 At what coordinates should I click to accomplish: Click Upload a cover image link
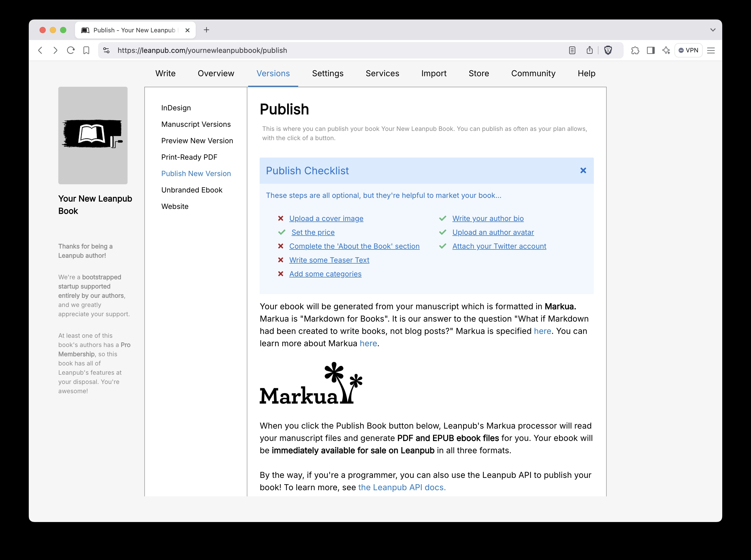point(326,219)
